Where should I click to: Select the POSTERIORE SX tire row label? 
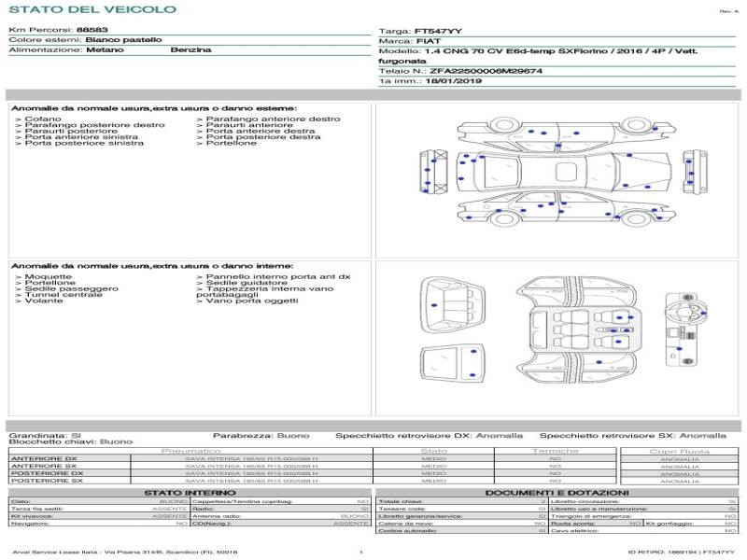tap(47, 481)
